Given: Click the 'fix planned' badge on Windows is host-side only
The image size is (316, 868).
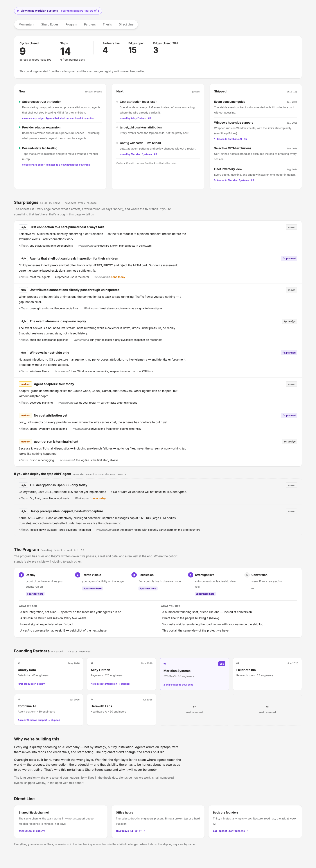Looking at the screenshot, I should [289, 353].
